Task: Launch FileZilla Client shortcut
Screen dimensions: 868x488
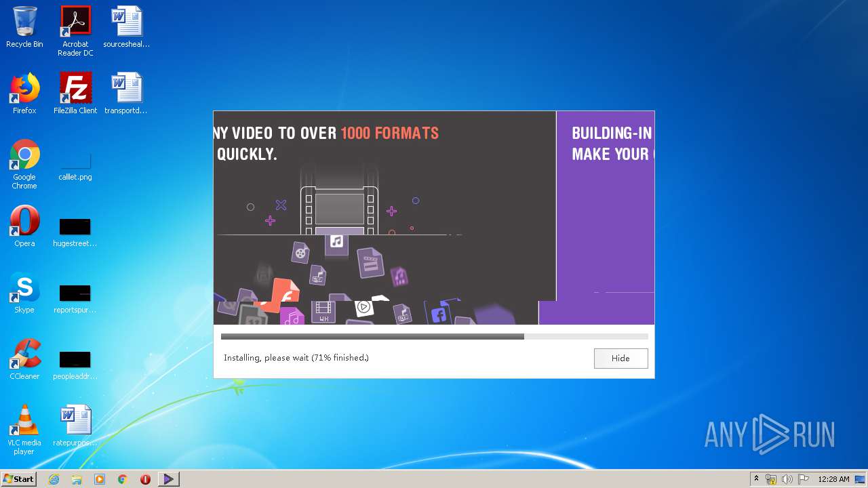Action: click(x=75, y=94)
